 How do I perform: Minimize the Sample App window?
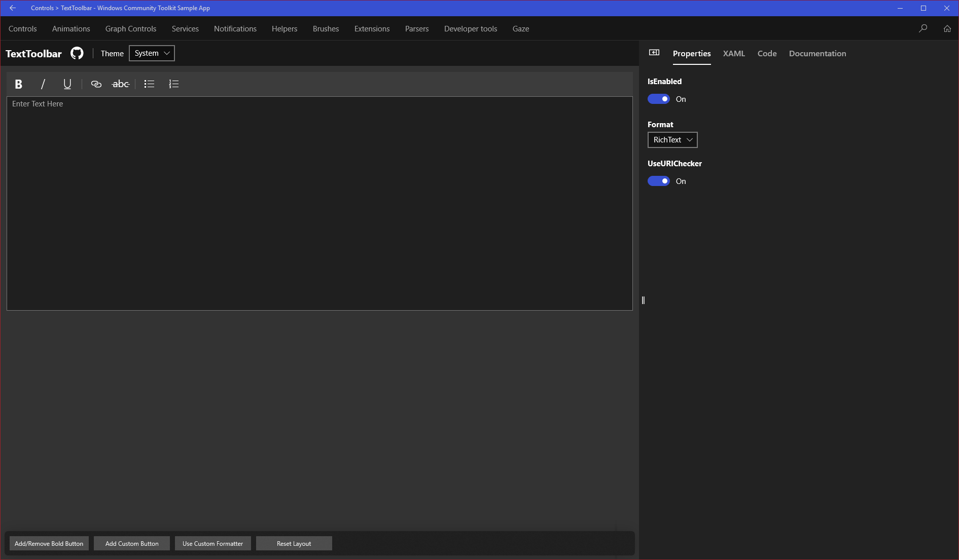[x=900, y=8]
